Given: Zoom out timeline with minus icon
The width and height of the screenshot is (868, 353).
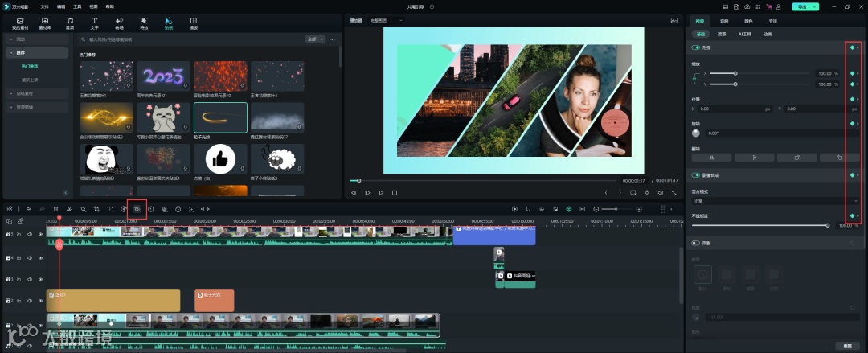Looking at the screenshot, I should pos(596,209).
